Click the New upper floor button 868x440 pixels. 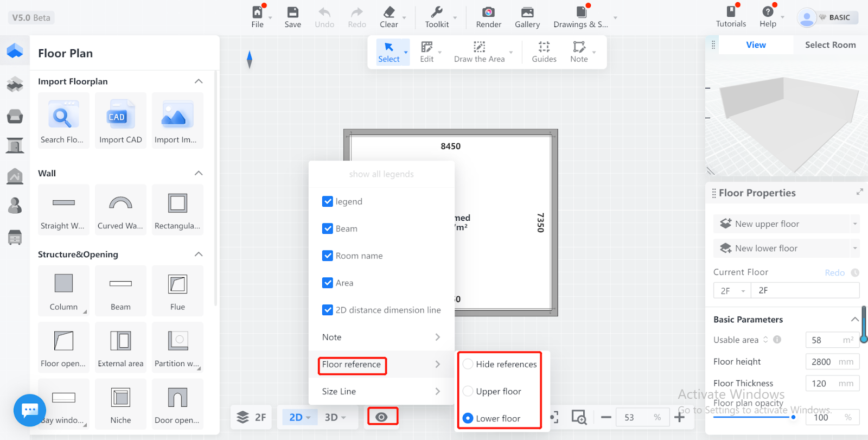(781, 224)
